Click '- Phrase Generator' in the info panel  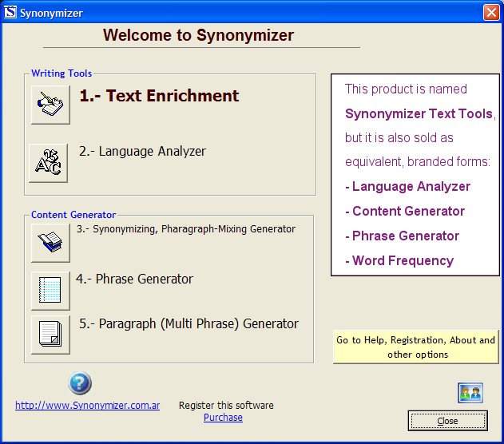[402, 236]
